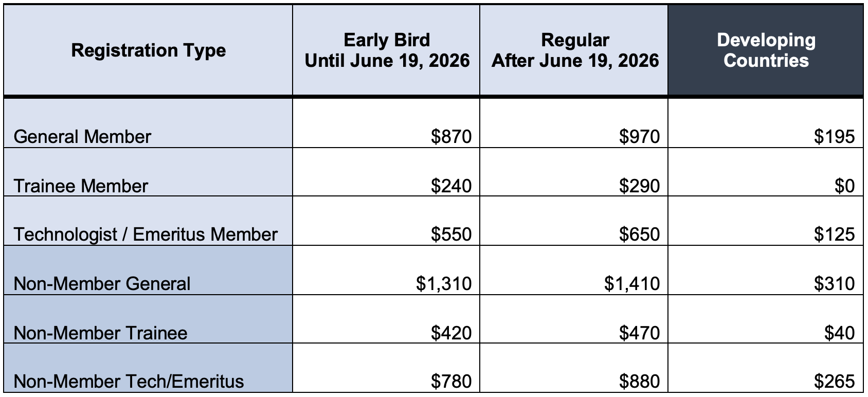Click the Non-Member Trainee row label
This screenshot has height=397, width=868.
100,333
